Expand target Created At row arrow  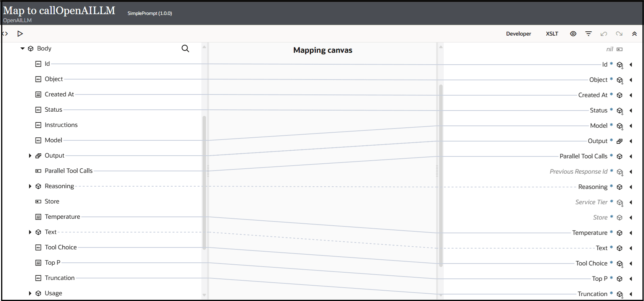pos(631,95)
